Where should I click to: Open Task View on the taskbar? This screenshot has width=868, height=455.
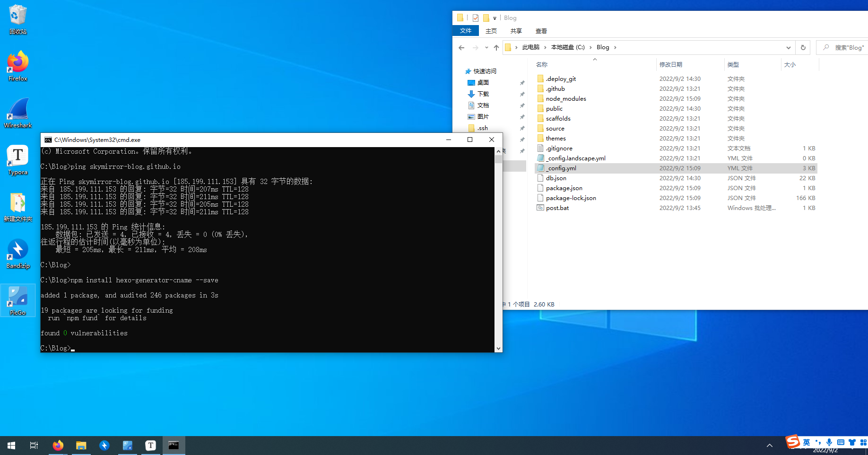pos(34,446)
